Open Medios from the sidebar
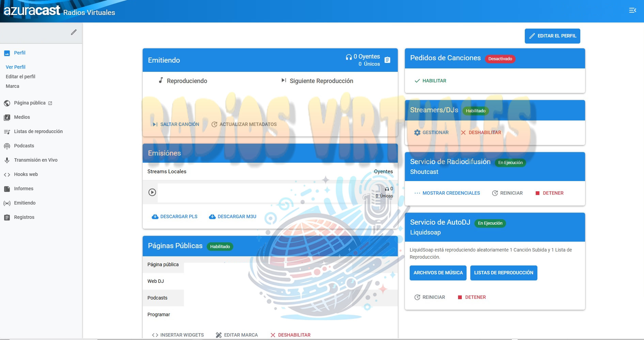 point(22,117)
